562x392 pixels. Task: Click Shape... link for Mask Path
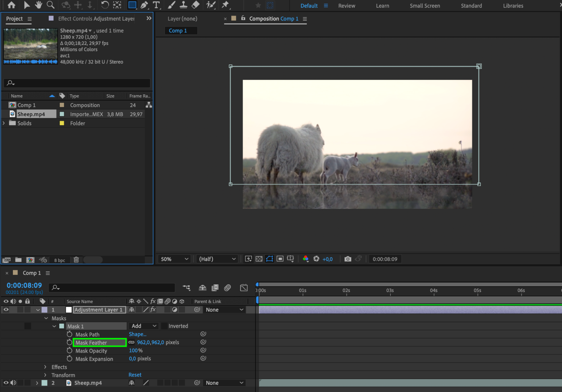tap(137, 334)
